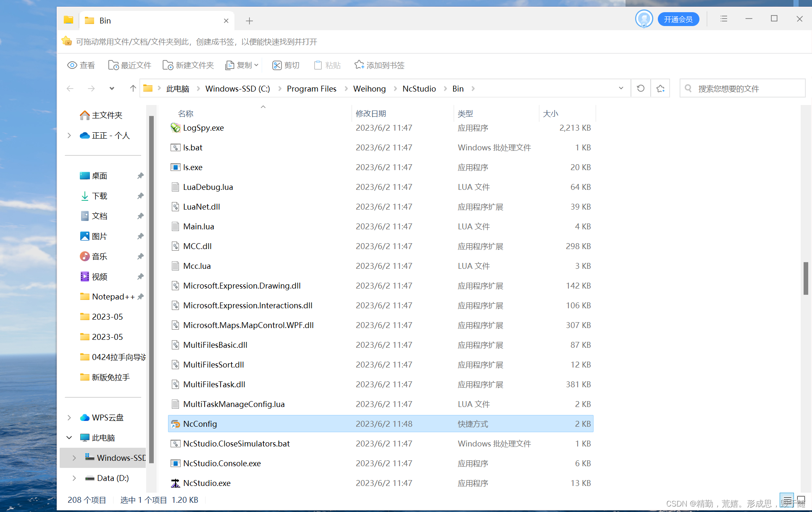Click Program Files in the breadcrumb
Image resolution: width=812 pixels, height=512 pixels.
click(x=312, y=89)
